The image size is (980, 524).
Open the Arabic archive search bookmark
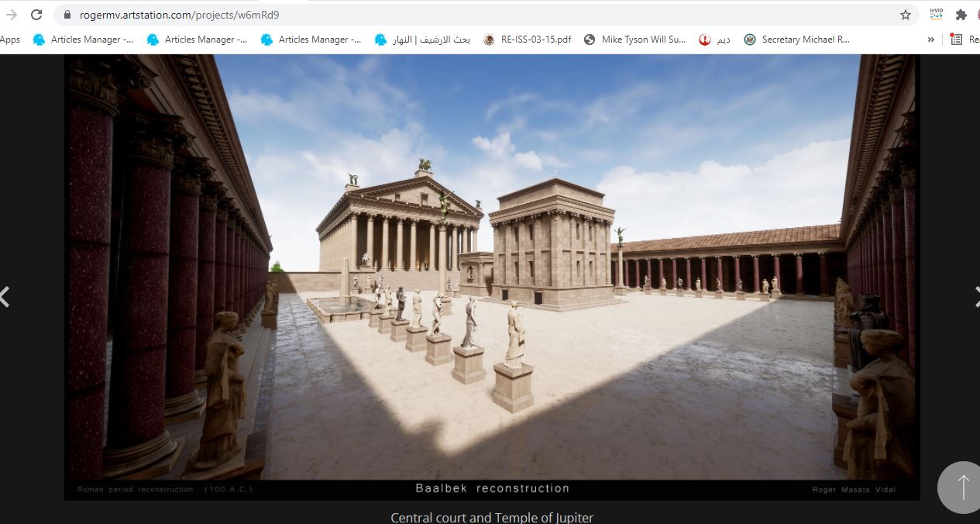[x=422, y=40]
